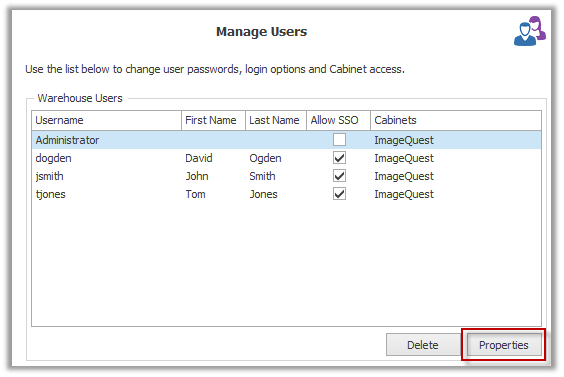
Task: Select the jsmith username entry
Action: tap(49, 176)
